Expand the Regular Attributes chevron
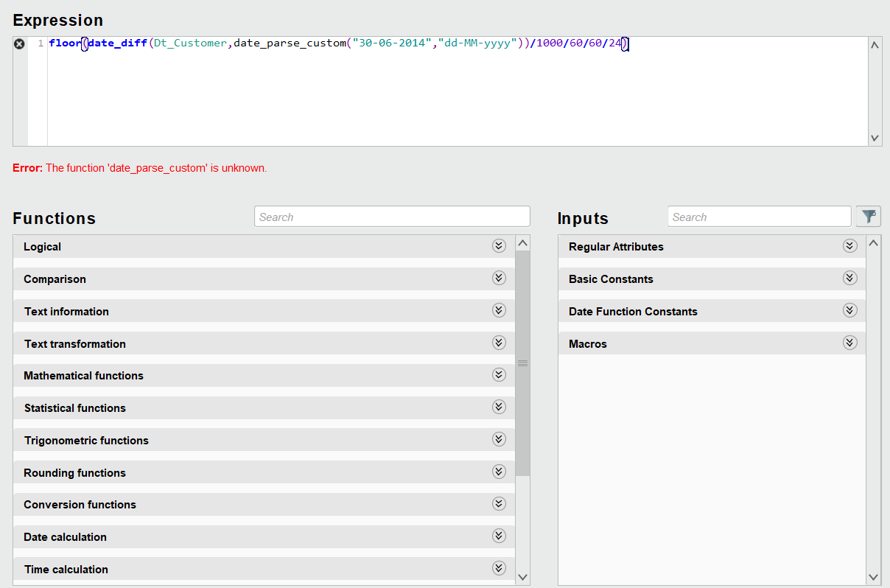The width and height of the screenshot is (890, 588). pyautogui.click(x=850, y=246)
